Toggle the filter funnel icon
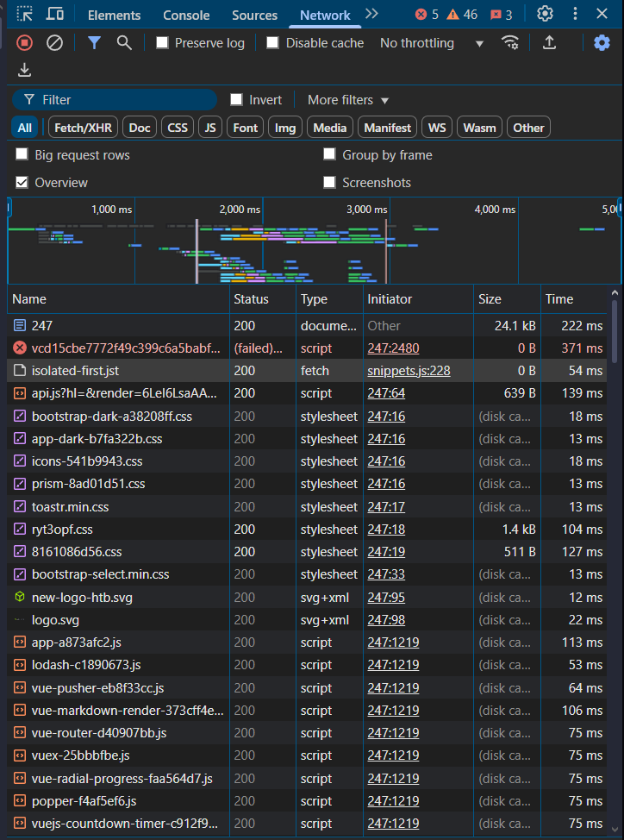 (x=94, y=43)
